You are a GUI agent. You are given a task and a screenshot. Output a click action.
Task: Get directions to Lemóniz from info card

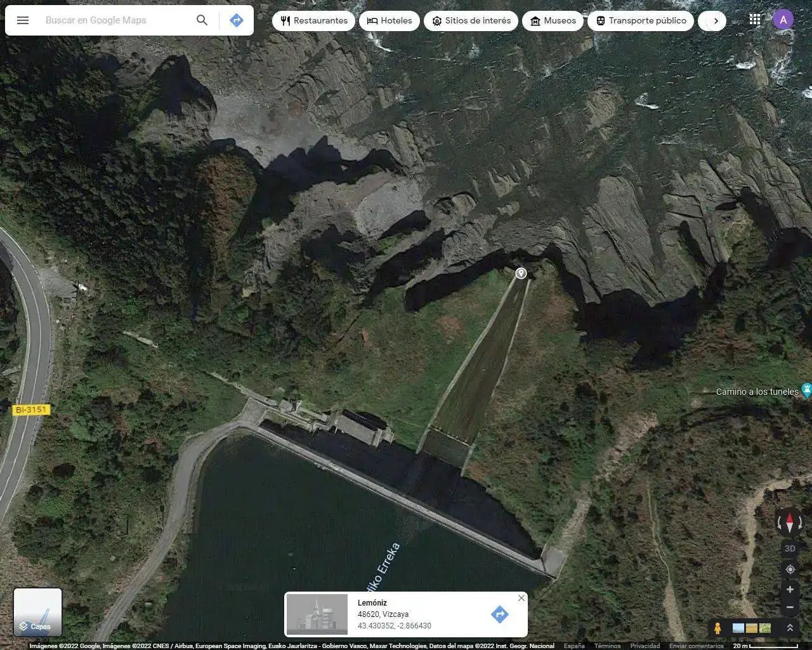[499, 614]
